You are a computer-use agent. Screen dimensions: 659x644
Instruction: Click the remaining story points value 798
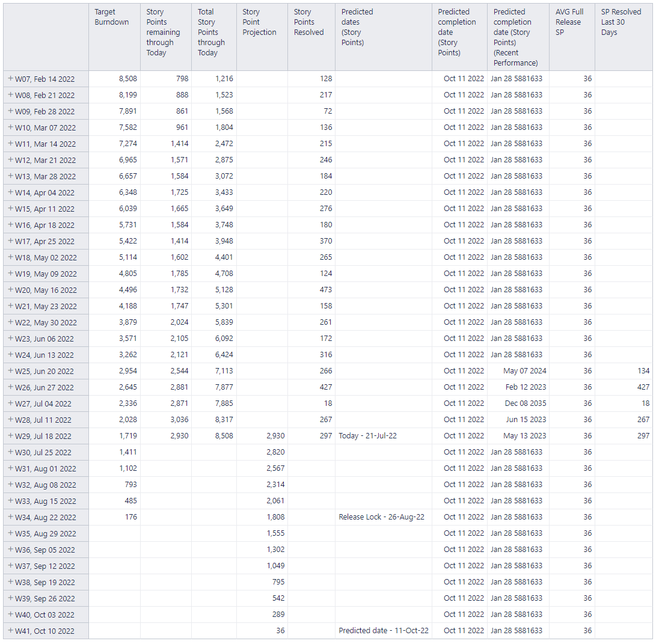(x=182, y=79)
